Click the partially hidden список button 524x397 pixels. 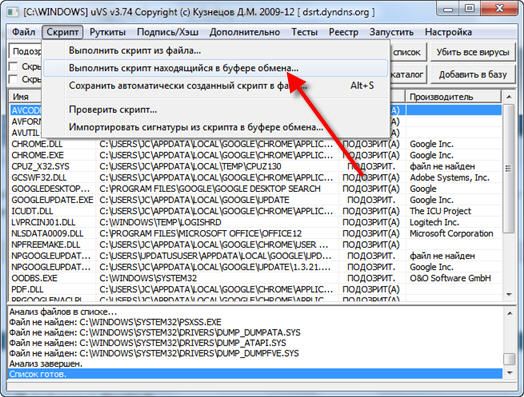[x=408, y=52]
